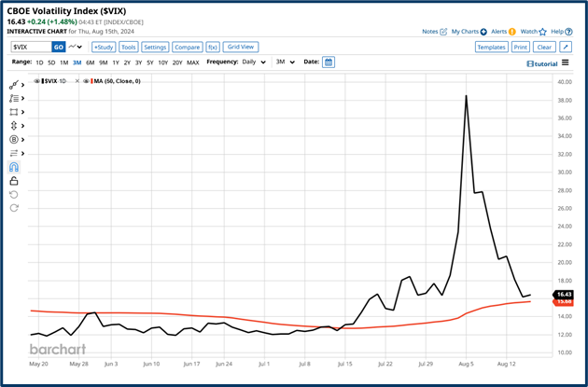Click the +Study button

[x=104, y=48]
